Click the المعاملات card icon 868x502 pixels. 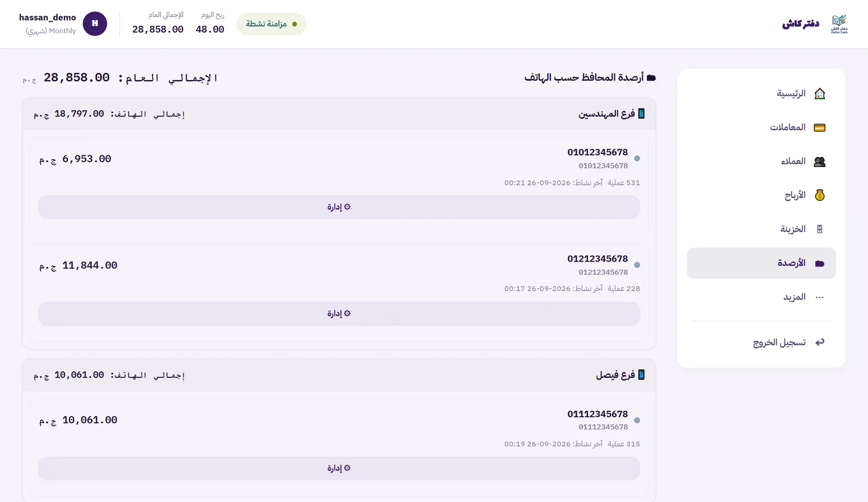click(x=820, y=128)
